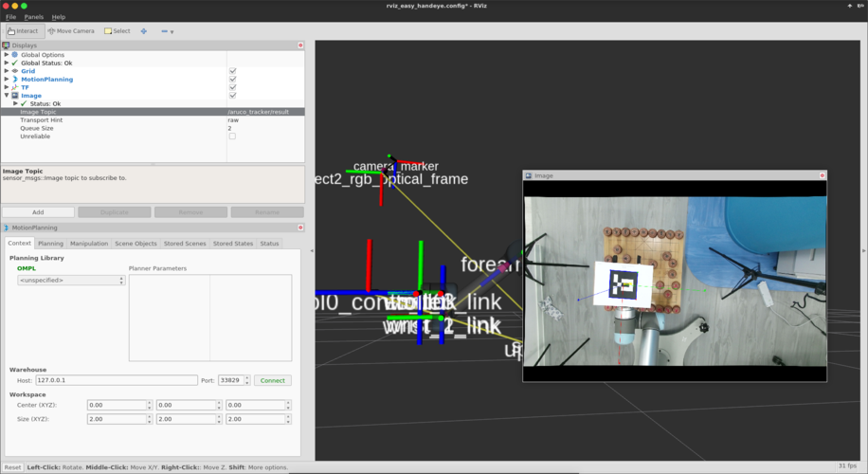This screenshot has width=868, height=474.
Task: Click the blue plus add-tool icon
Action: point(144,31)
